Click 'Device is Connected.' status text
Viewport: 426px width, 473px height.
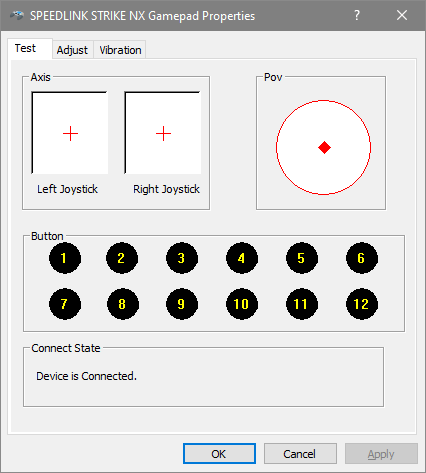coord(86,376)
